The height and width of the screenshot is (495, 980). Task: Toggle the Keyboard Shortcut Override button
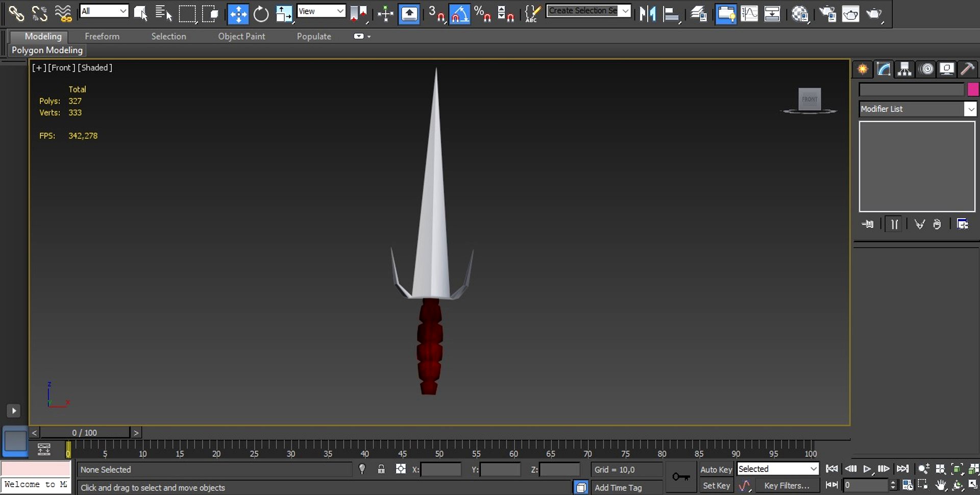tap(409, 13)
